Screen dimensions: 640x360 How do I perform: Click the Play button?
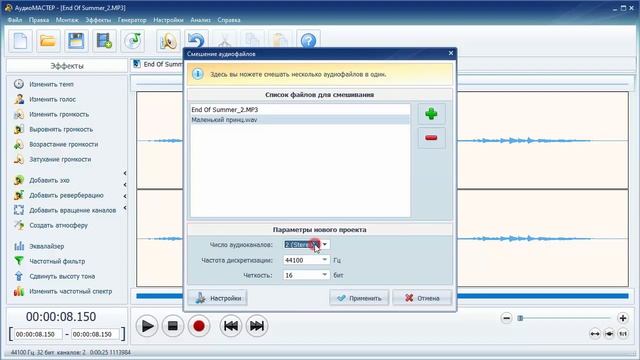147,326
